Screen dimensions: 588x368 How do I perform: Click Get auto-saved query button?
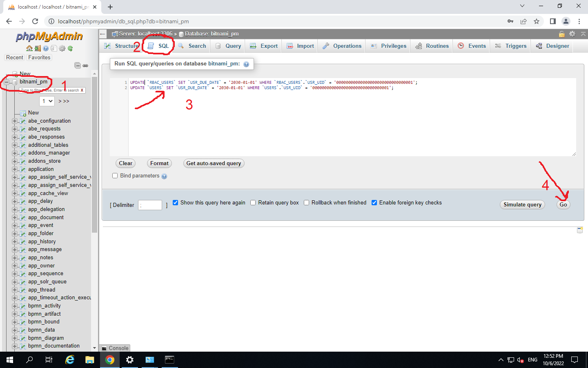click(214, 164)
